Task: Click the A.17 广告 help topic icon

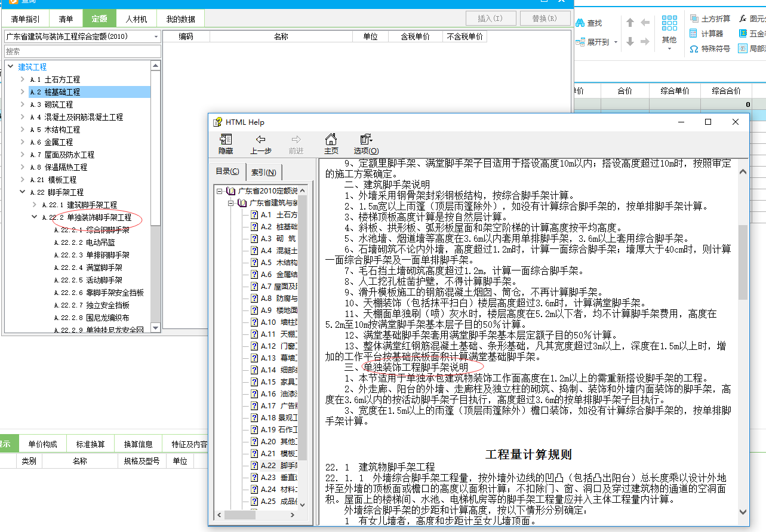Action: pyautogui.click(x=254, y=406)
